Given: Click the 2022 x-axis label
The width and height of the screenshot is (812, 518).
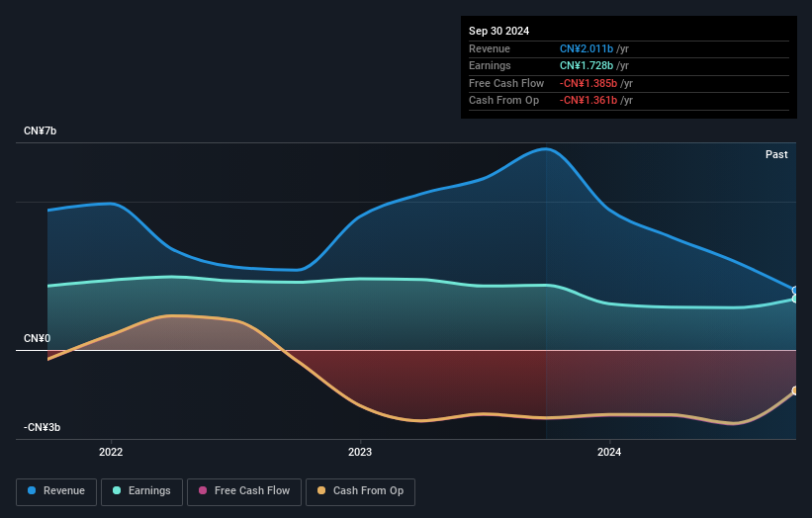Looking at the screenshot, I should (x=111, y=452).
